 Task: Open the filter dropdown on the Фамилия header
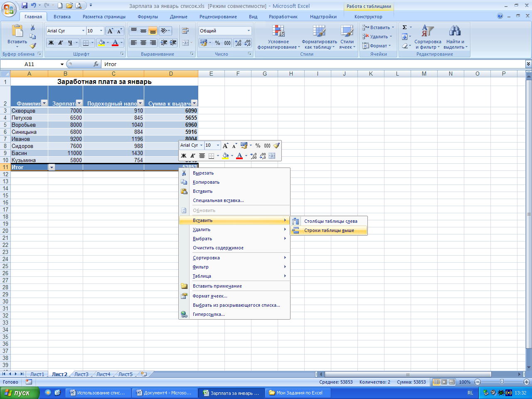point(44,103)
